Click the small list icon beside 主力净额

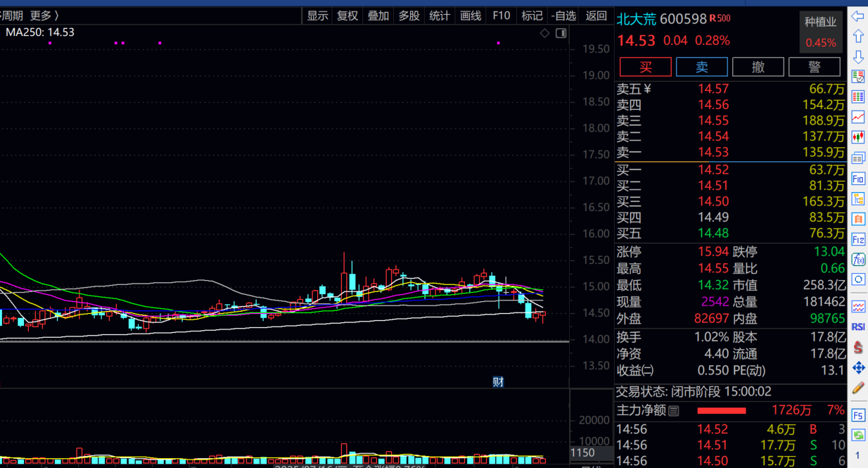[674, 410]
